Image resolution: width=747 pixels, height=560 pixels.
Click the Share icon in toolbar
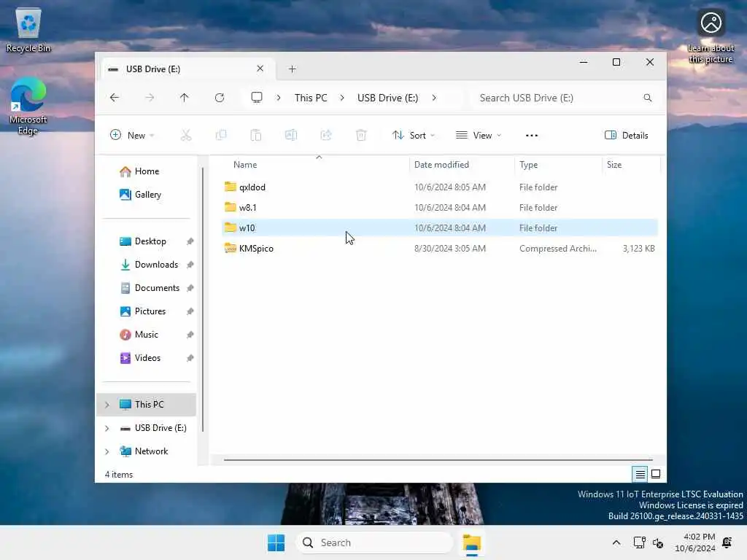click(x=326, y=135)
